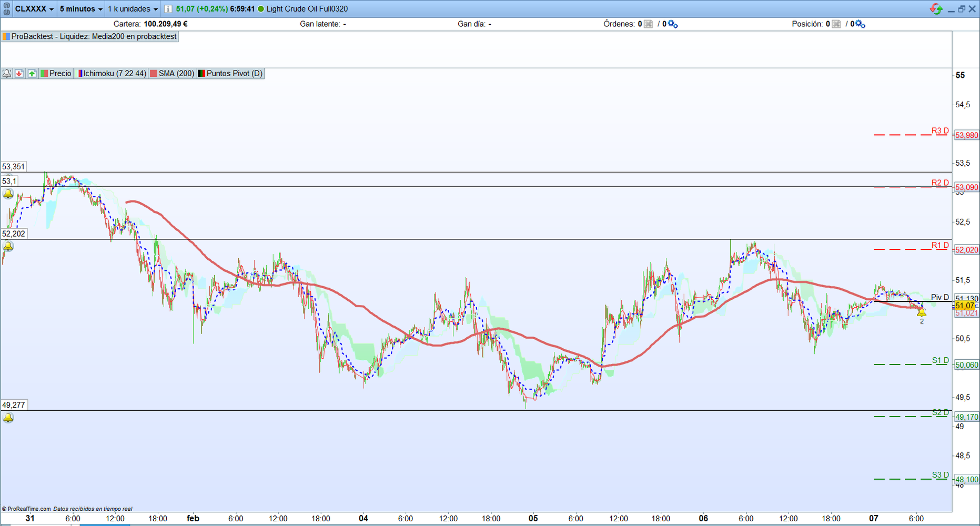The width and height of the screenshot is (980, 526).
Task: Click the green up-arrow buy icon
Action: [x=32, y=74]
